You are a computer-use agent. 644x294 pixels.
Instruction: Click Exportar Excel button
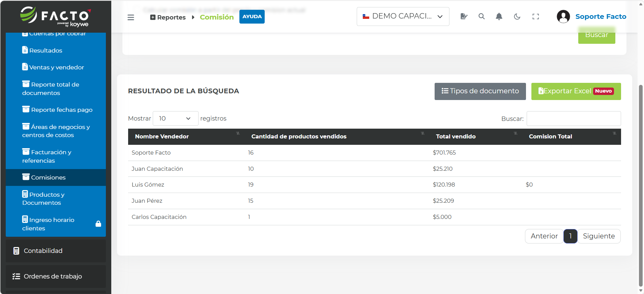tap(576, 91)
